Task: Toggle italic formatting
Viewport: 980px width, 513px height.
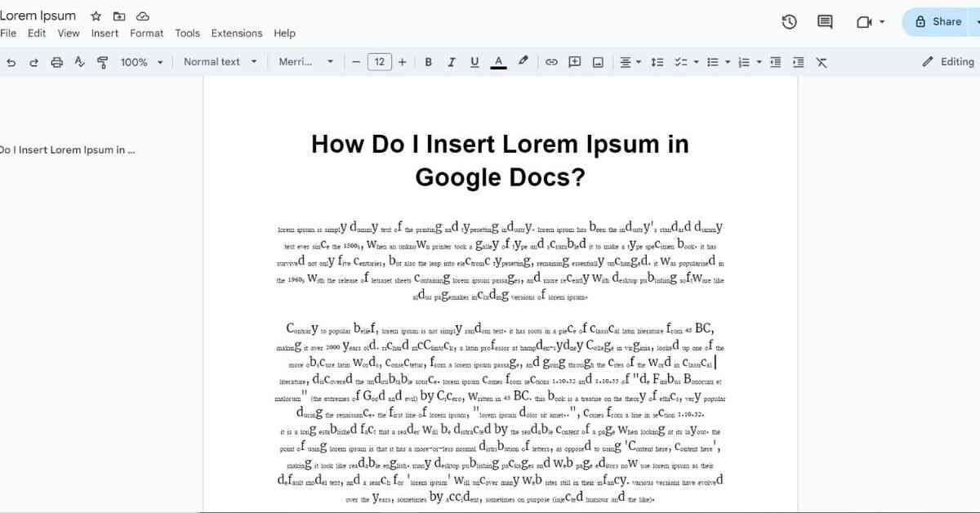Action: (x=451, y=62)
